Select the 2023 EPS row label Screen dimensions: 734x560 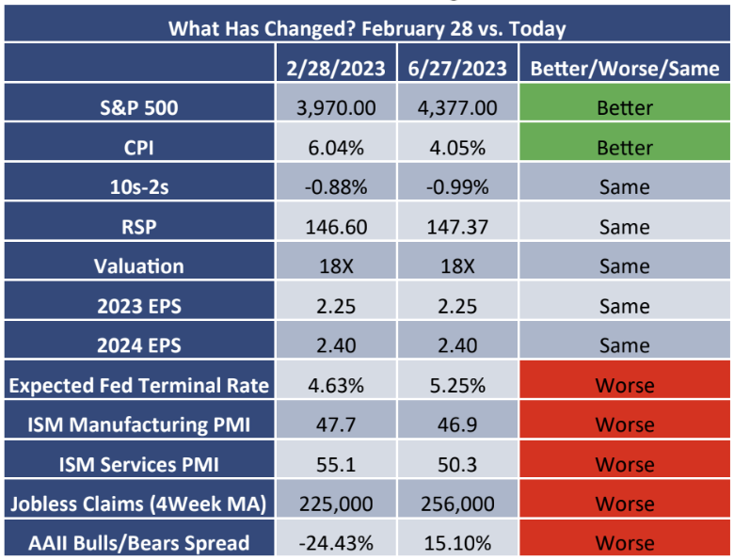click(x=141, y=306)
